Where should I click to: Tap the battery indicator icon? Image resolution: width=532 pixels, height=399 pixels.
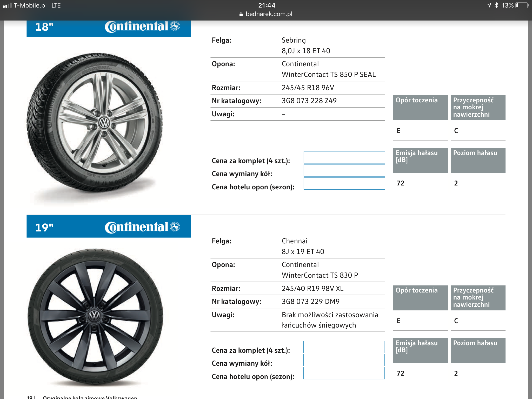point(522,5)
